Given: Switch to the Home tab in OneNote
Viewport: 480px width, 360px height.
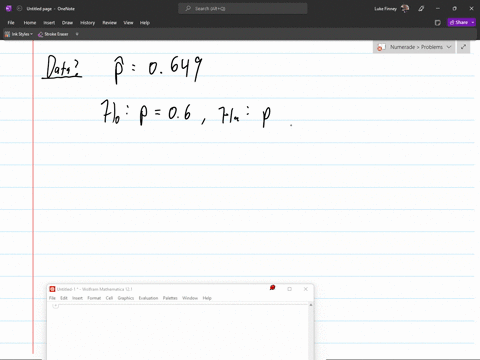Looking at the screenshot, I should click(x=30, y=23).
